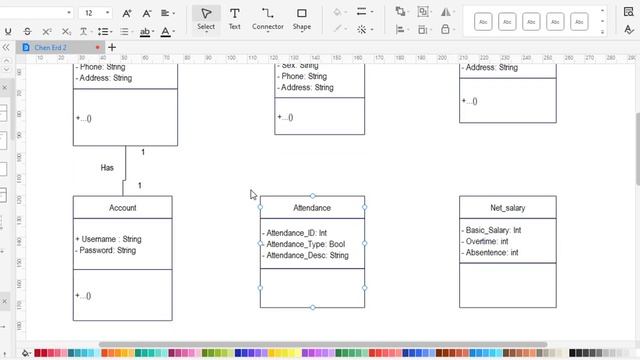Open font color dropdown
This screenshot has height=360, width=640.
coord(167,32)
